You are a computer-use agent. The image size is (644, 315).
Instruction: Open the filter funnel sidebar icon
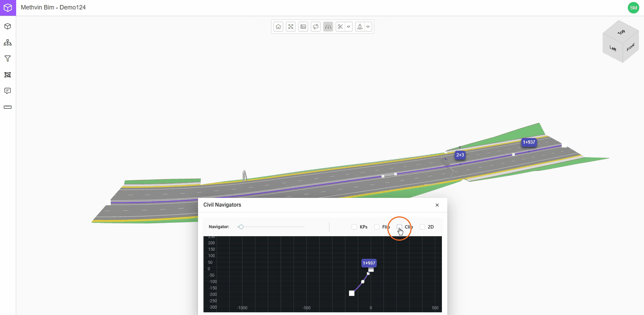8,59
